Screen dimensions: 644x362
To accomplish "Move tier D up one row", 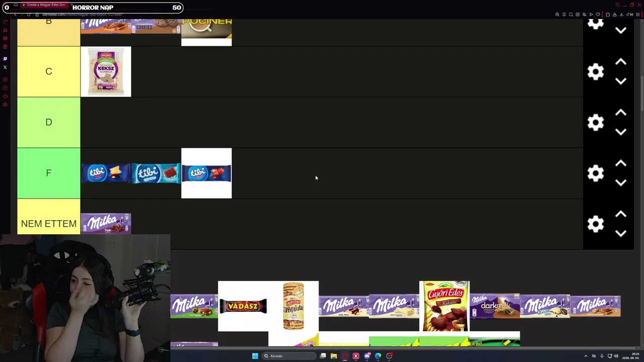I will 621,113.
